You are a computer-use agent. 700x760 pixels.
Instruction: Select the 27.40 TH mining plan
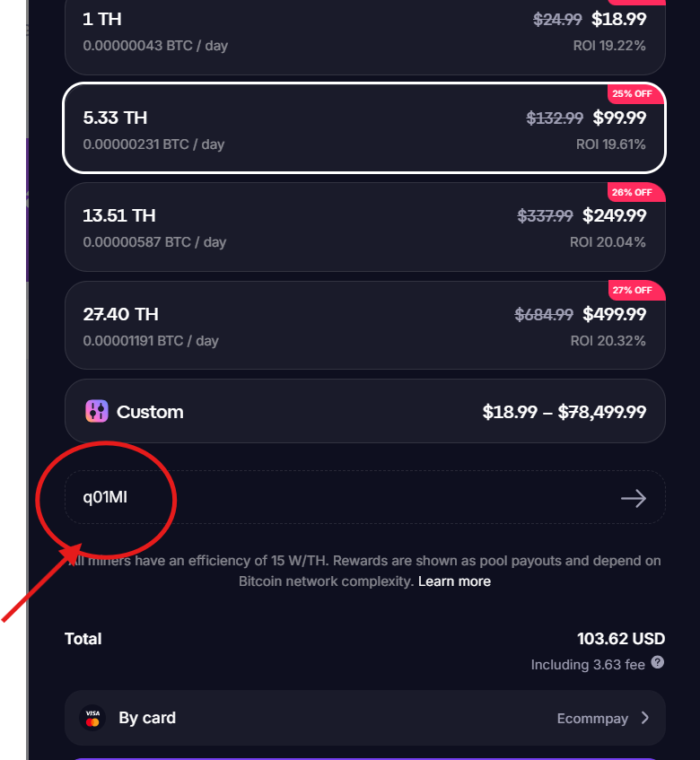[x=364, y=325]
